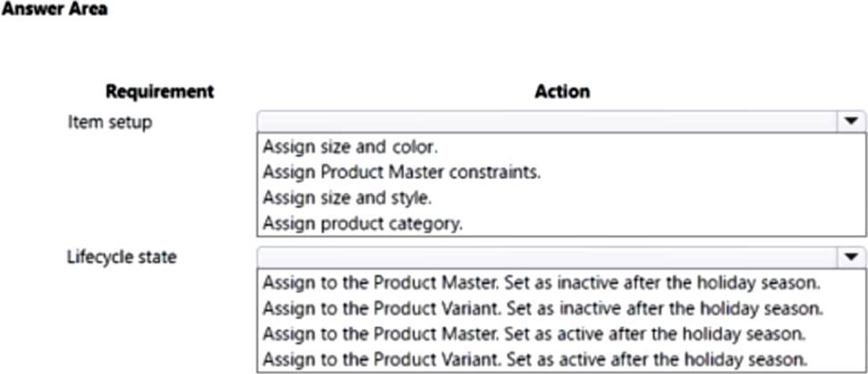Click the "Lifecycle state" requirement label

click(122, 257)
